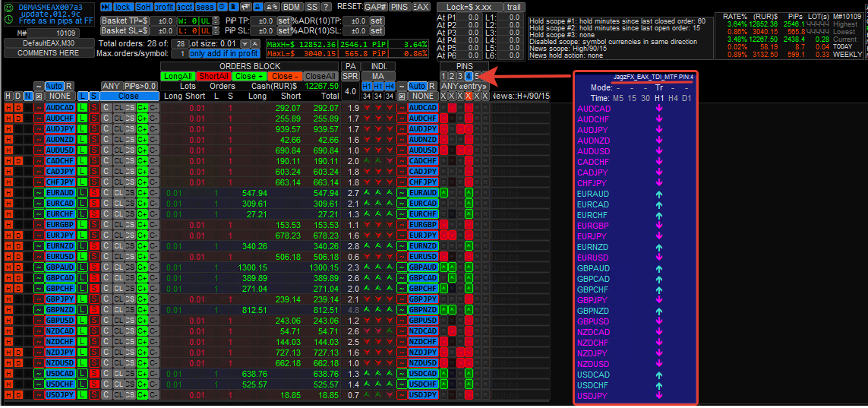The height and width of the screenshot is (408, 868).
Task: Click the GAP# reset button
Action: 375,7
